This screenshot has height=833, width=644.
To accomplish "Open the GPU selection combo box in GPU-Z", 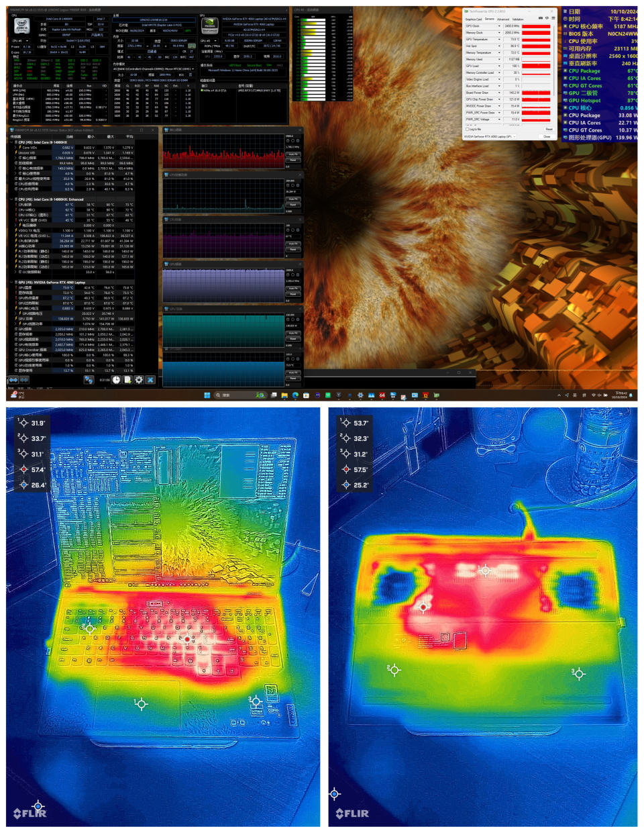I will (x=491, y=136).
